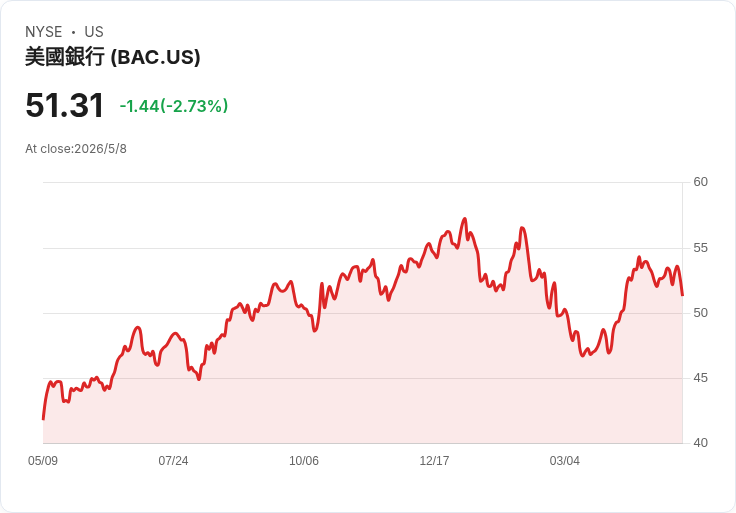Click the 05/09 x-axis date label
Viewport: 736px width, 513px height.
pyautogui.click(x=43, y=460)
